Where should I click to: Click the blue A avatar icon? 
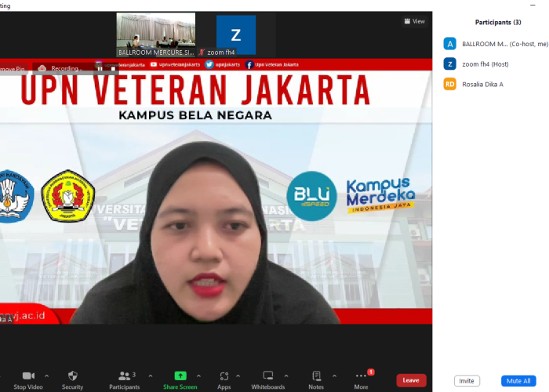450,44
